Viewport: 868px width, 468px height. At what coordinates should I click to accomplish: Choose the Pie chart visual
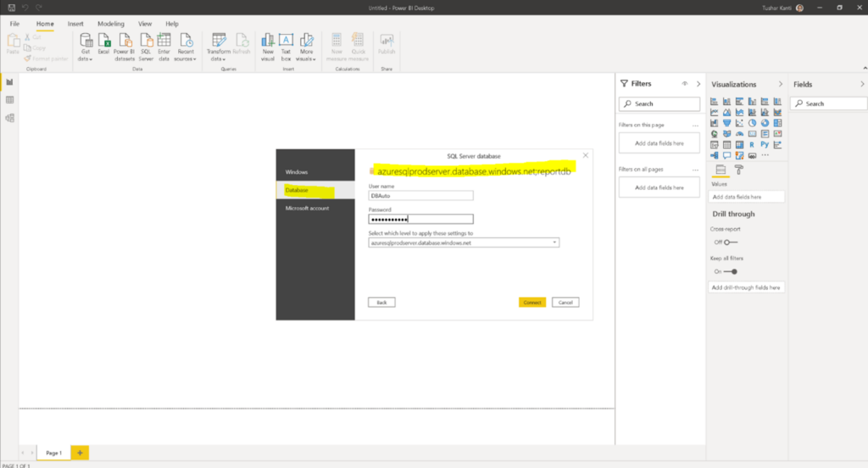(x=753, y=123)
